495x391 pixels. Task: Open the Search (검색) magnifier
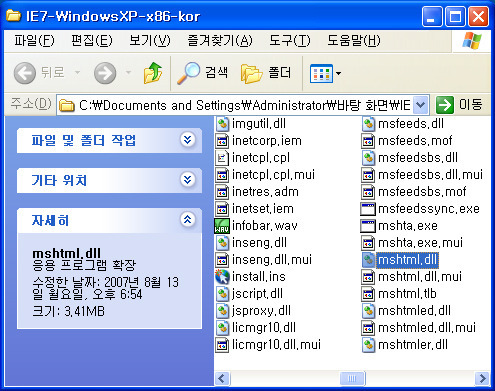click(x=189, y=73)
